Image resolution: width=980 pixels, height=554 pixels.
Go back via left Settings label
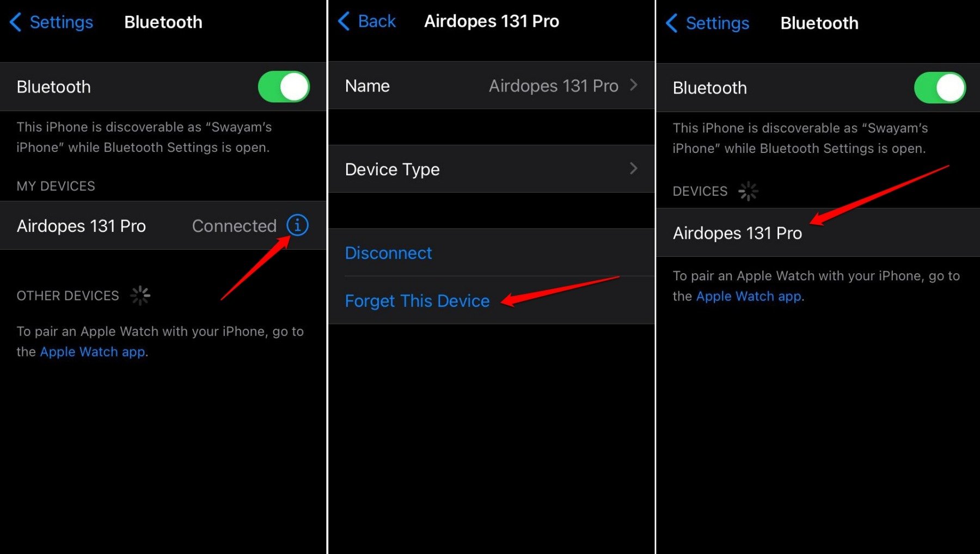(x=61, y=22)
